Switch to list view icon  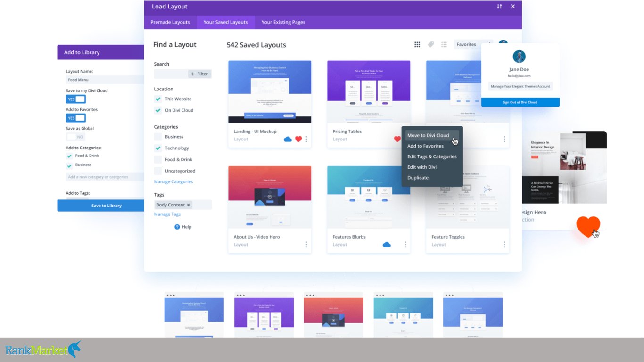pyautogui.click(x=444, y=44)
